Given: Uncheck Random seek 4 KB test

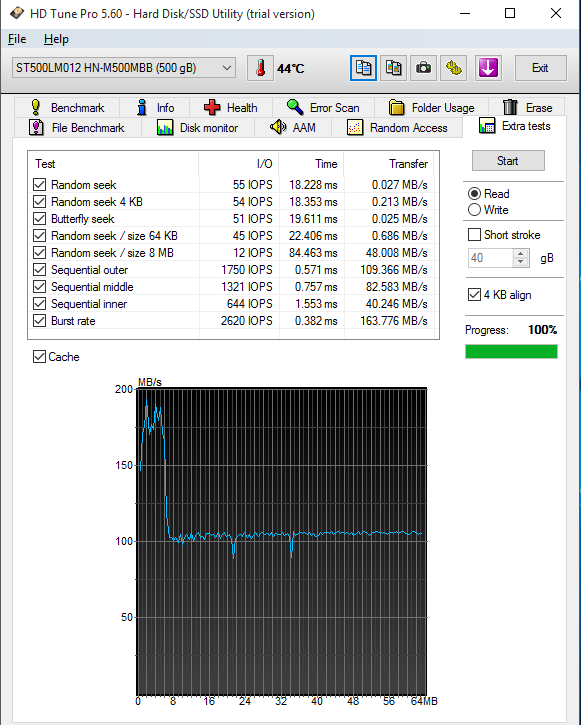Looking at the screenshot, I should point(40,202).
